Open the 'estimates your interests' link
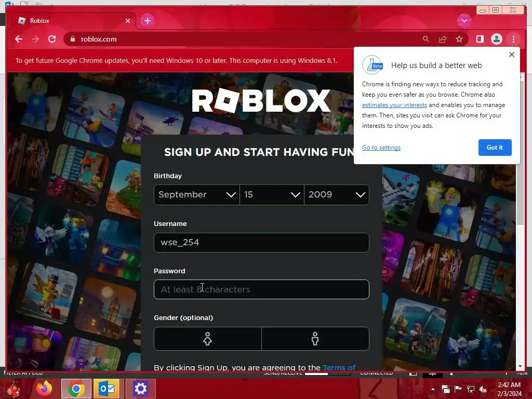The image size is (532, 399). [x=394, y=105]
